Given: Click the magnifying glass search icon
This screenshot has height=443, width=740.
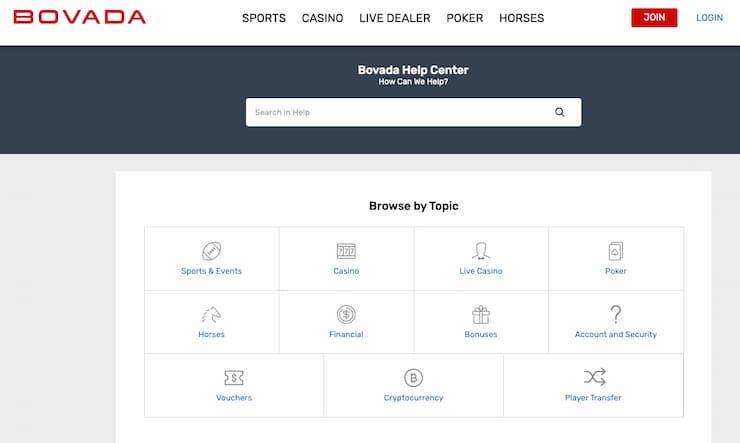Looking at the screenshot, I should pos(560,112).
